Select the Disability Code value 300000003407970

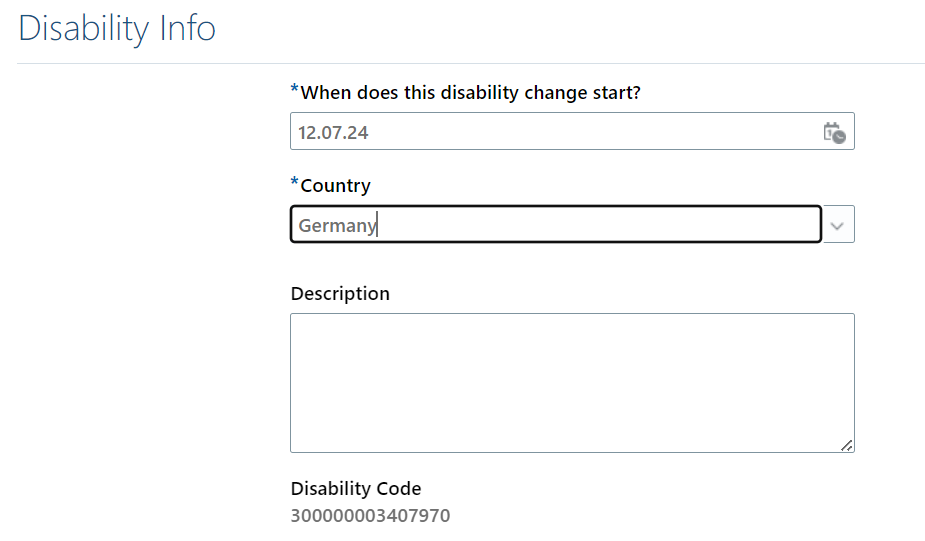point(370,516)
